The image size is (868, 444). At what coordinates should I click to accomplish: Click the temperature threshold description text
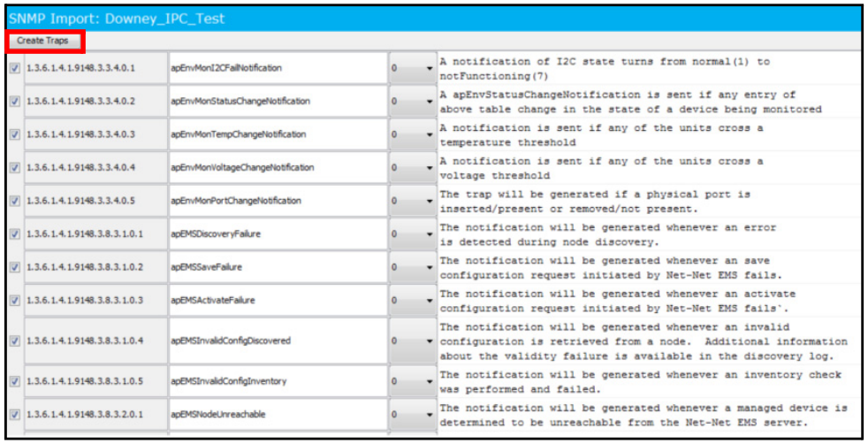pos(601,135)
